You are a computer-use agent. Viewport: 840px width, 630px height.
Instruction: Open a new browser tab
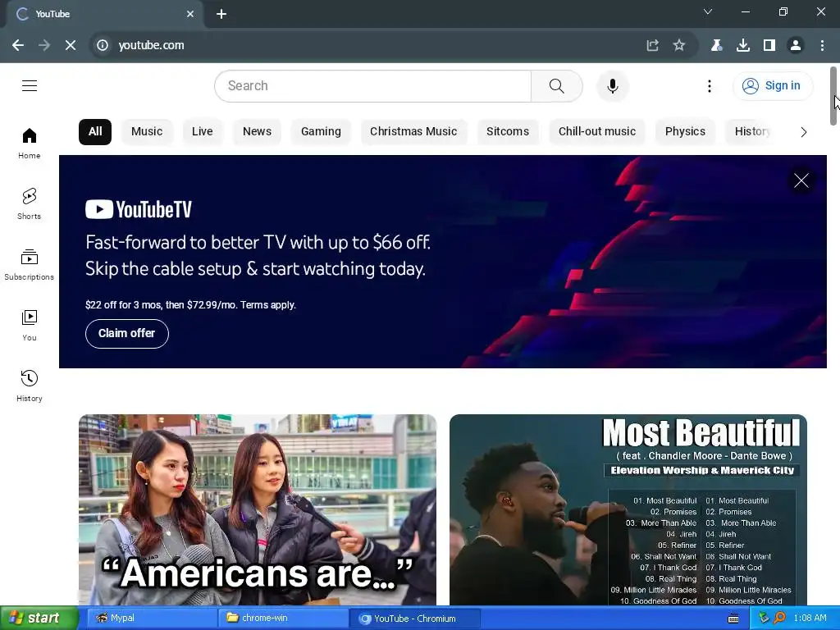point(221,14)
